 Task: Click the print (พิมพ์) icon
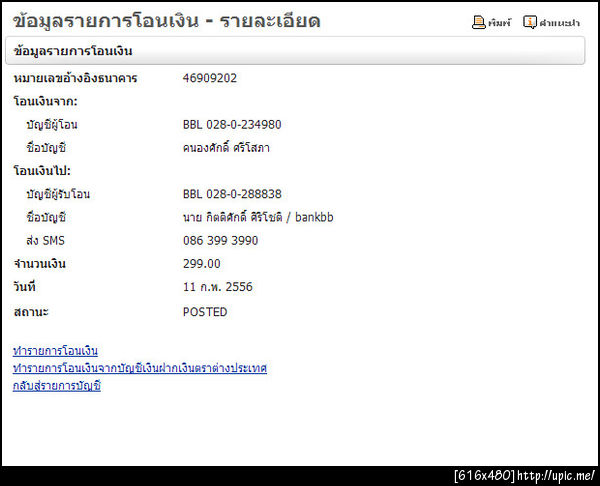(479, 22)
